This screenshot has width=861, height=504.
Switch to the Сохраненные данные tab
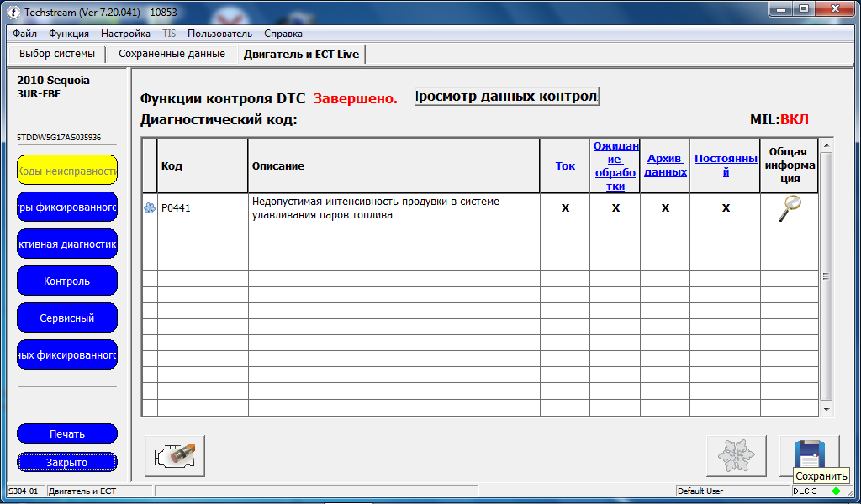[172, 54]
